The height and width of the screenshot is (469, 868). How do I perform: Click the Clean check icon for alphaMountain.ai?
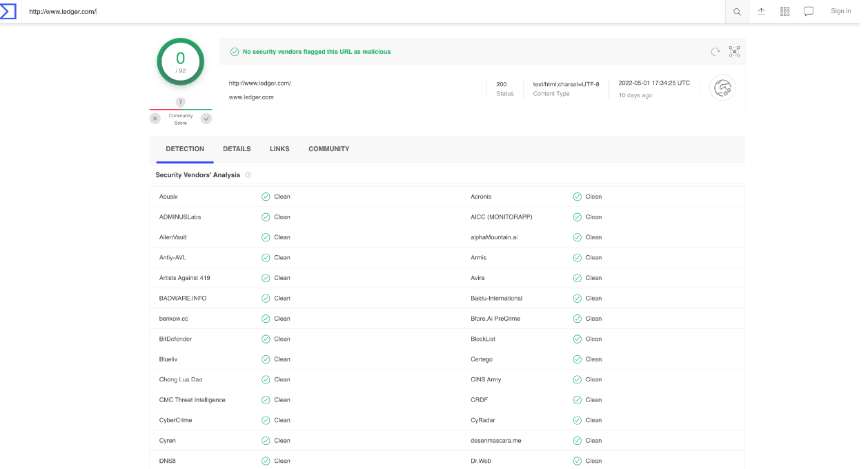(578, 237)
